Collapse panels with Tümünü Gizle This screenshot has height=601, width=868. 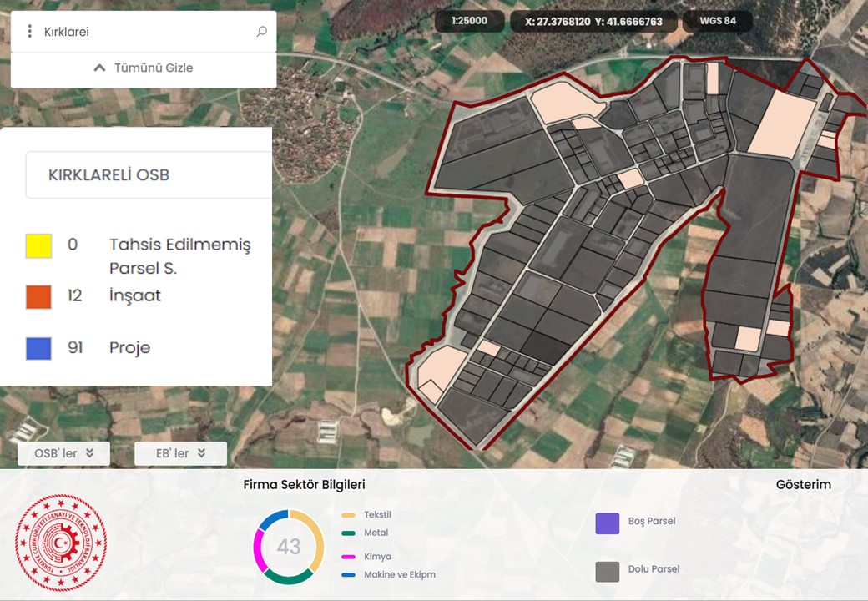(144, 68)
